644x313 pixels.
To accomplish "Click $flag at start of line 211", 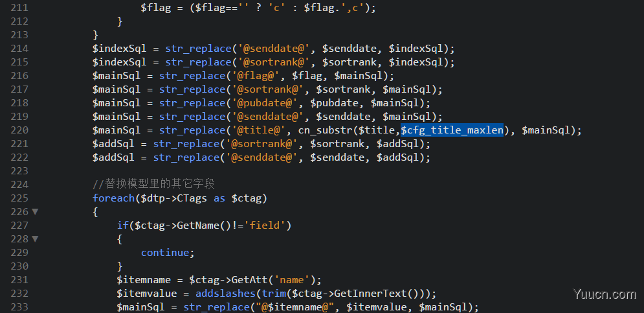I will (x=156, y=8).
